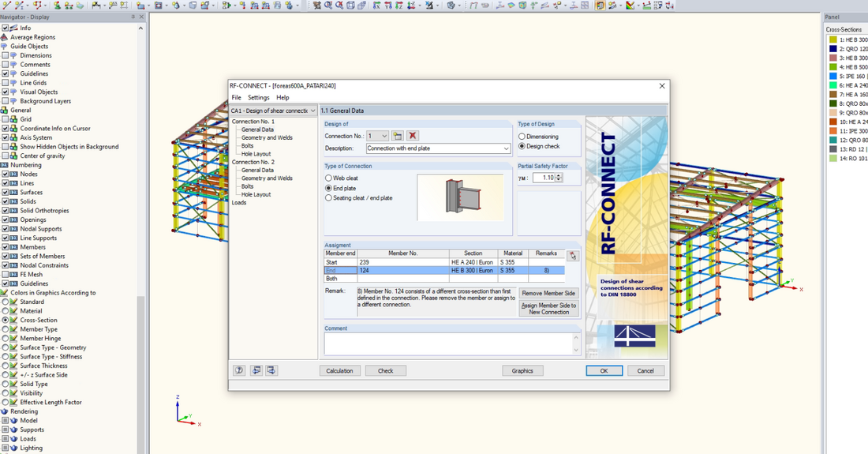Toggle the Line Supports numbering checkbox

click(x=6, y=238)
